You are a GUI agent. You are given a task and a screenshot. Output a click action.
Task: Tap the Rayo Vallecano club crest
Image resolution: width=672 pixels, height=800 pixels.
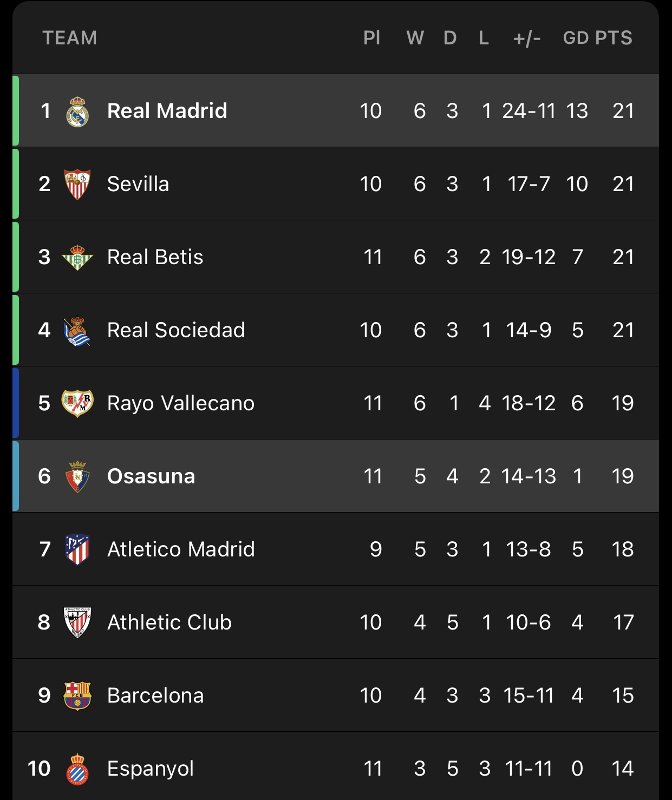click(x=77, y=403)
